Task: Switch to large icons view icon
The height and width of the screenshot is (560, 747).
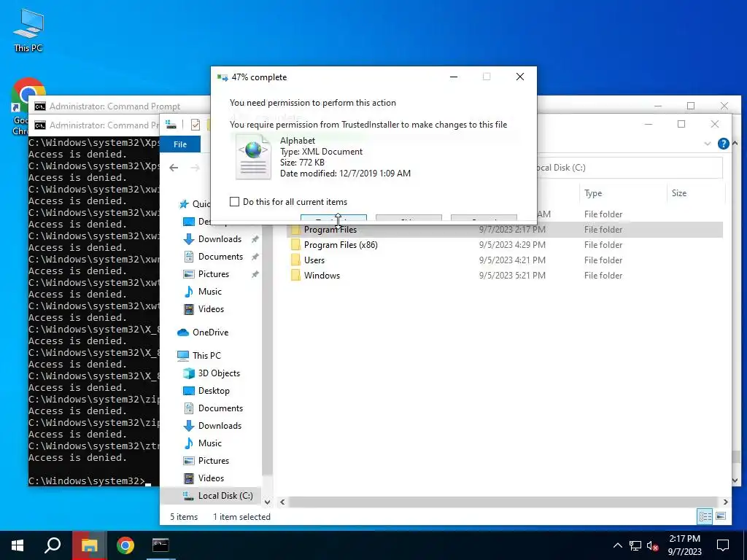Action: [x=721, y=516]
